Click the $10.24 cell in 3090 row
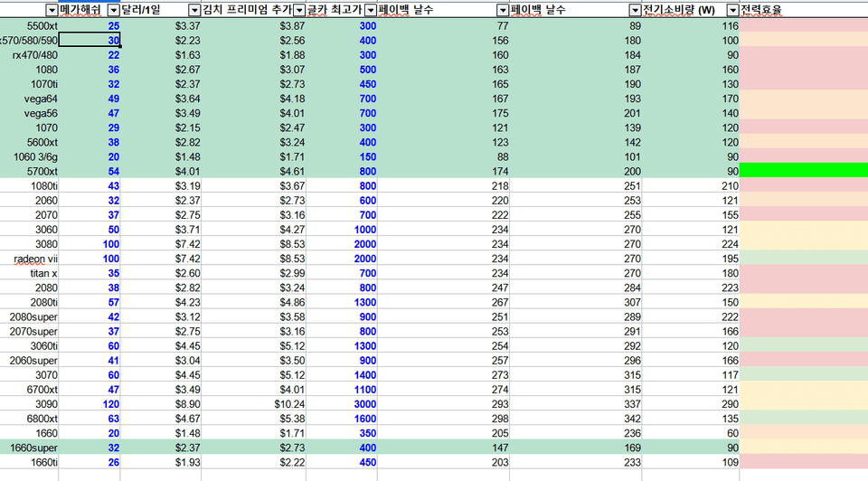Image resolution: width=868 pixels, height=481 pixels. click(x=253, y=404)
